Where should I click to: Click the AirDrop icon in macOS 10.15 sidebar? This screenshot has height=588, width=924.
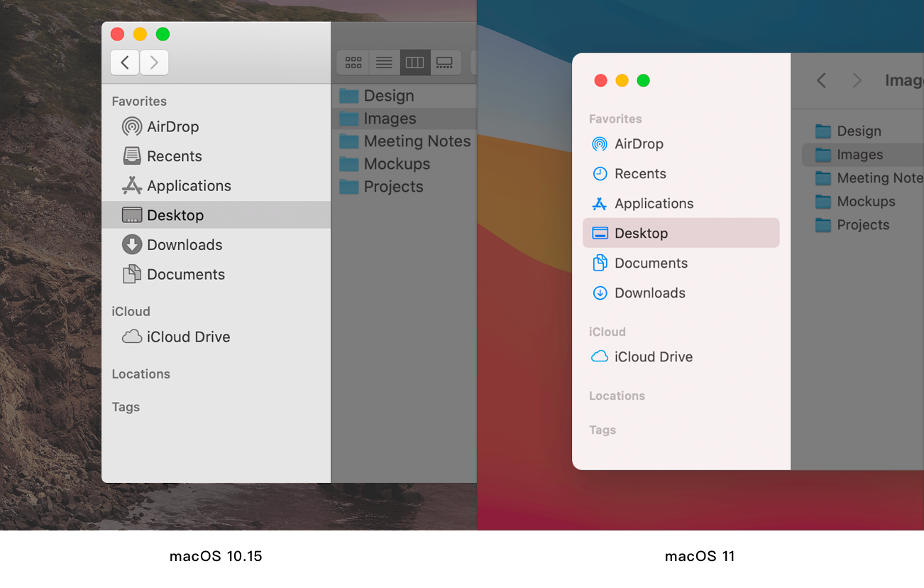(132, 126)
